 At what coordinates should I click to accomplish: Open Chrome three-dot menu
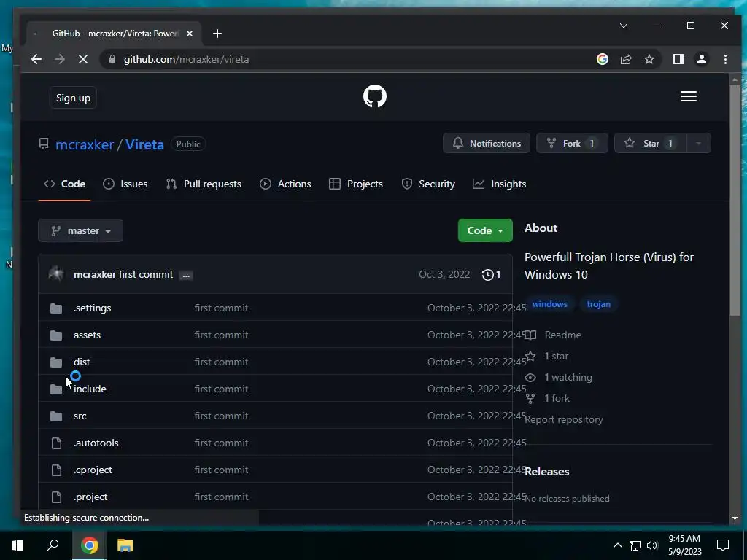(725, 60)
